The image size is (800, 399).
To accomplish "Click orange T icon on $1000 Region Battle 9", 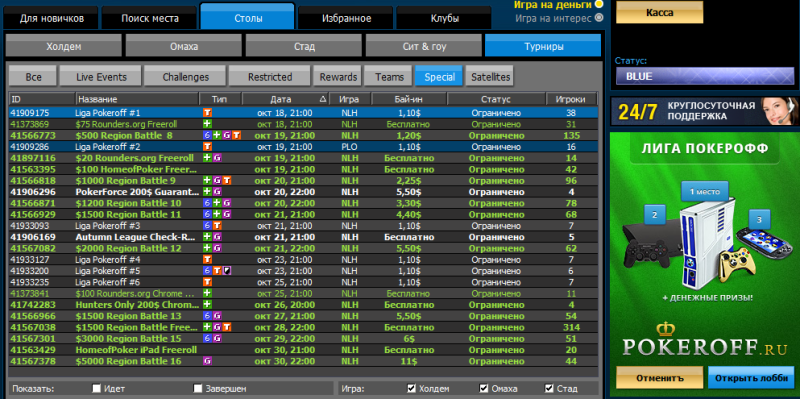I will (x=227, y=180).
